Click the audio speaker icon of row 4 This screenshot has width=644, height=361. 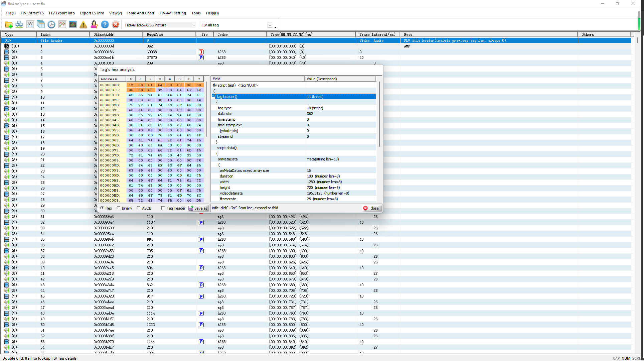[x=7, y=63]
